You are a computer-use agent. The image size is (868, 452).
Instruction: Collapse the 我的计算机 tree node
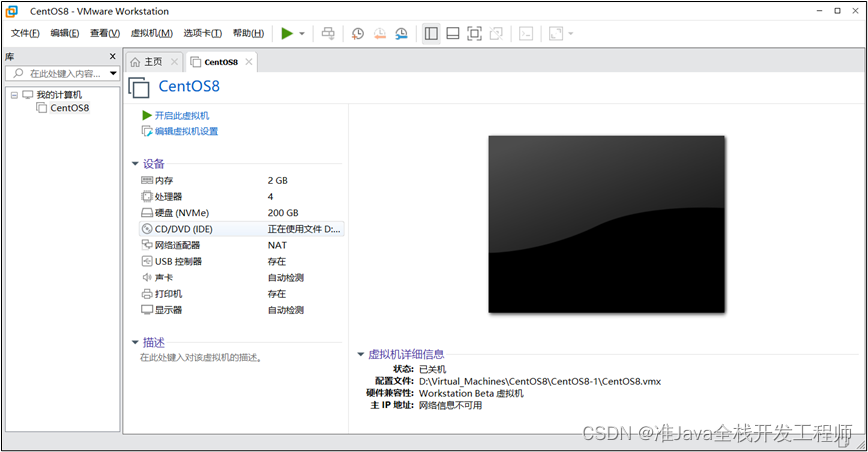click(14, 95)
